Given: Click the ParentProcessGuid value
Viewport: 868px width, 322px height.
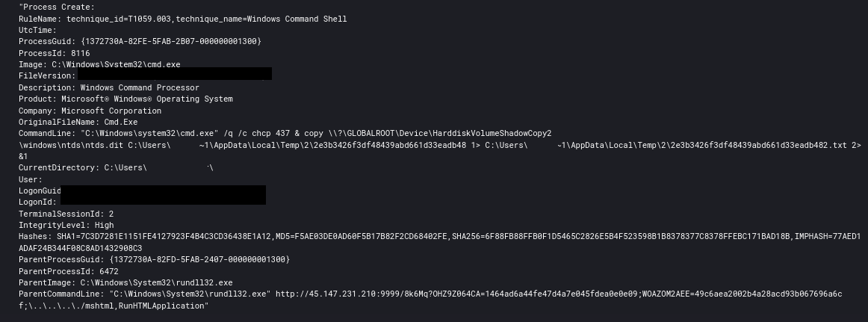Looking at the screenshot, I should [x=199, y=259].
